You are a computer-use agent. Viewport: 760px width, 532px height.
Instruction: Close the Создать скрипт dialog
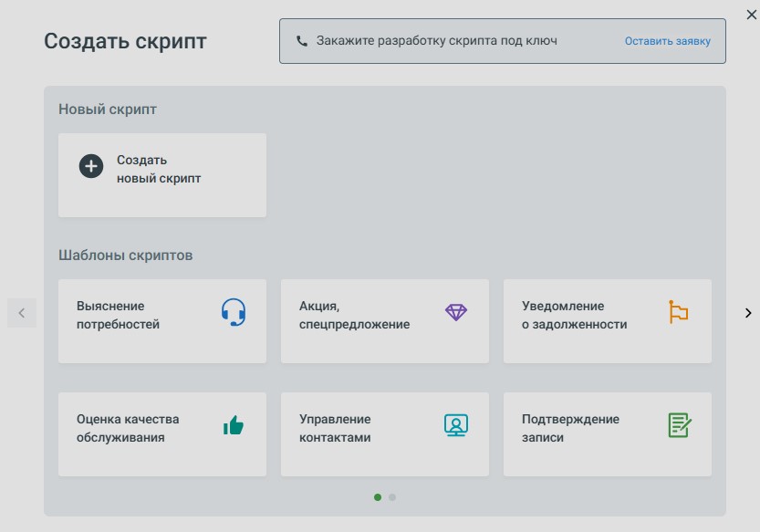coord(750,14)
